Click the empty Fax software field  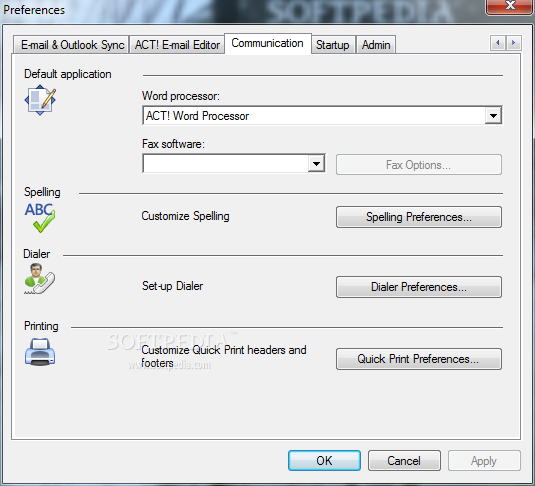coord(234,164)
